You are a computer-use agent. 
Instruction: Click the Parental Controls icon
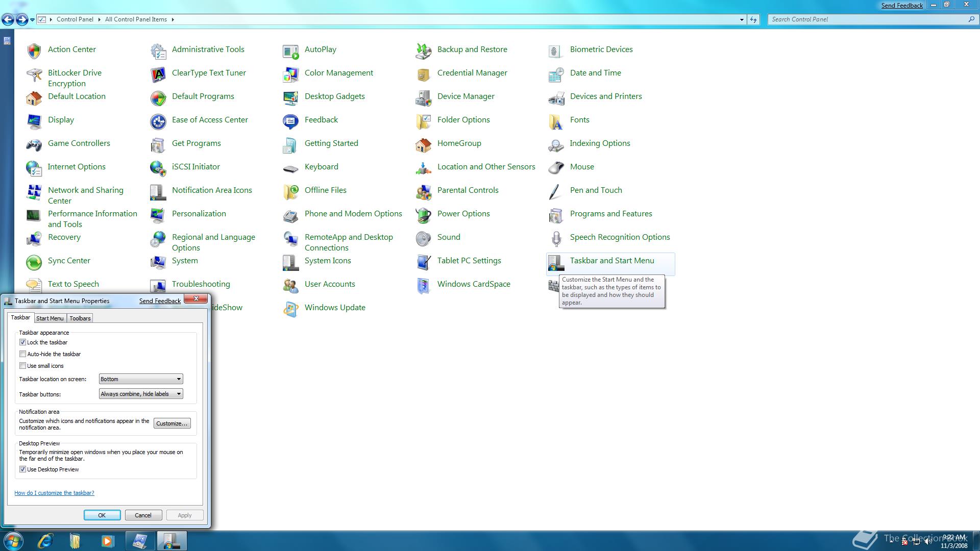point(424,192)
